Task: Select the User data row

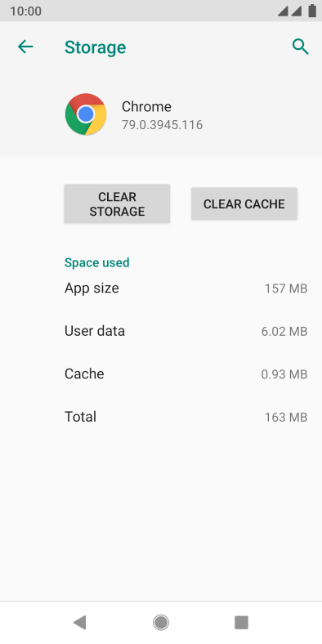Action: point(186,331)
